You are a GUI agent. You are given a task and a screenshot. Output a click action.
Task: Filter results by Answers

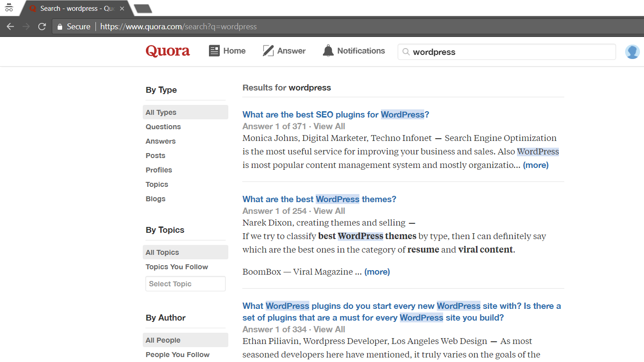(160, 141)
